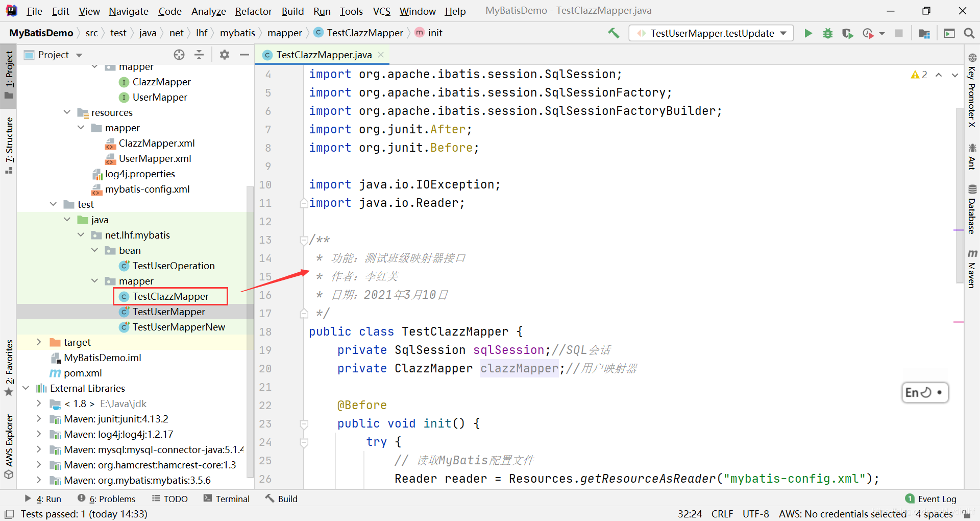This screenshot has height=521, width=980.
Task: Select TestUserMapperNew in the project tree
Action: tap(179, 327)
